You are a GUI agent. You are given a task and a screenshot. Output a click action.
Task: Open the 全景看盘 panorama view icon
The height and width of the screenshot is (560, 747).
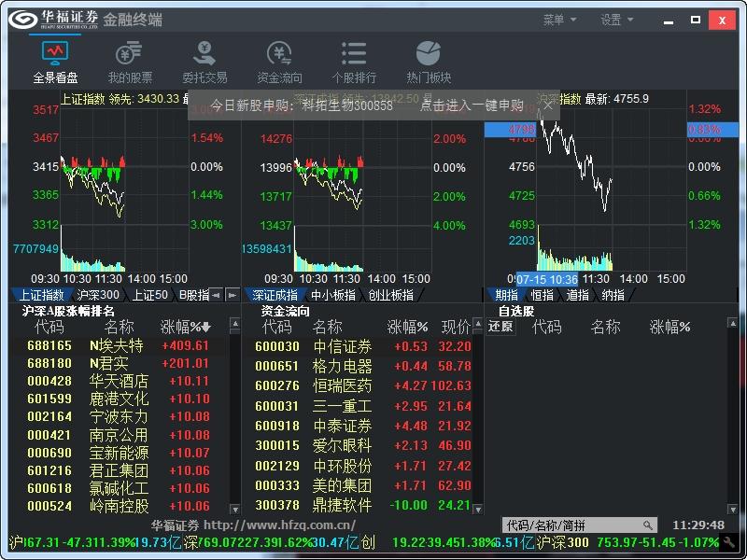(x=55, y=62)
